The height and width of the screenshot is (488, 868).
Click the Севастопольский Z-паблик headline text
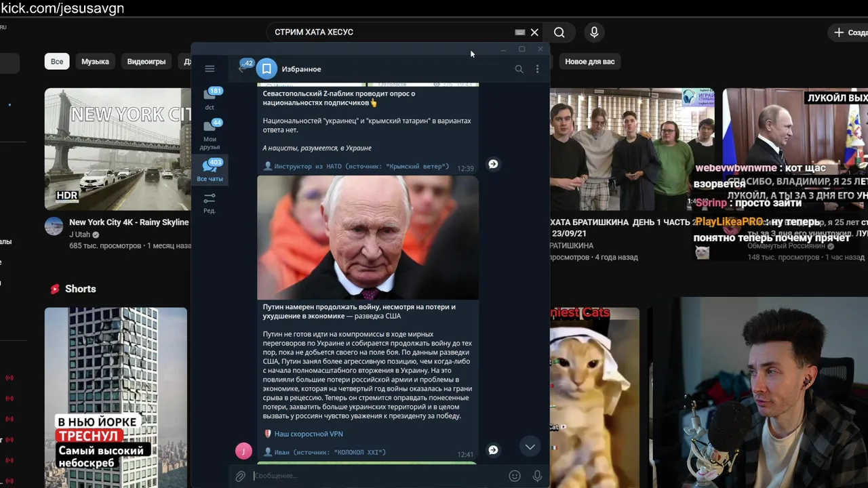click(x=339, y=98)
